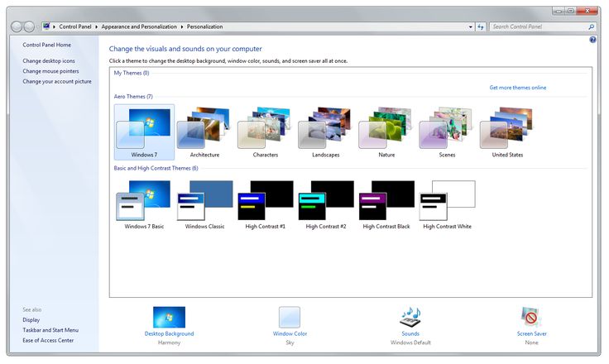609x364 pixels.
Task: Click Get more themes online
Action: point(518,88)
